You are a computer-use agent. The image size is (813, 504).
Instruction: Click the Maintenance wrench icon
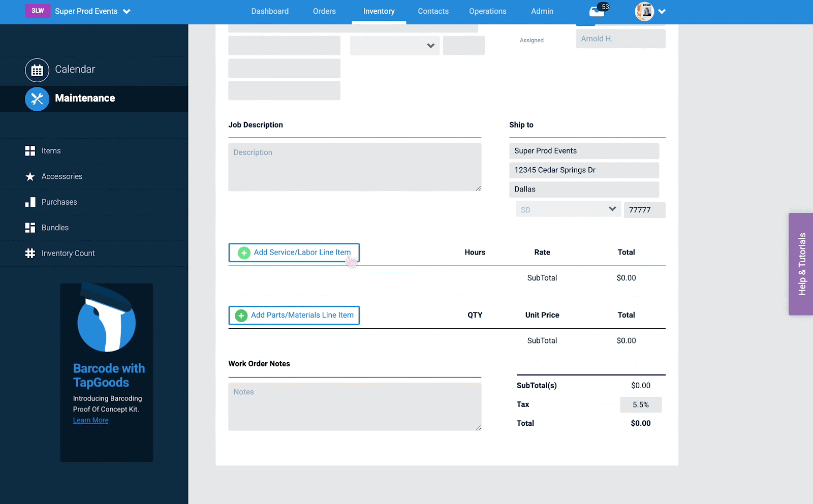[x=37, y=99]
